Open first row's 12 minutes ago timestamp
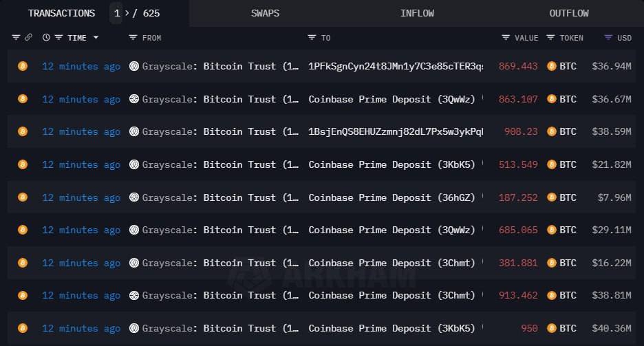This screenshot has height=346, width=644. point(81,66)
